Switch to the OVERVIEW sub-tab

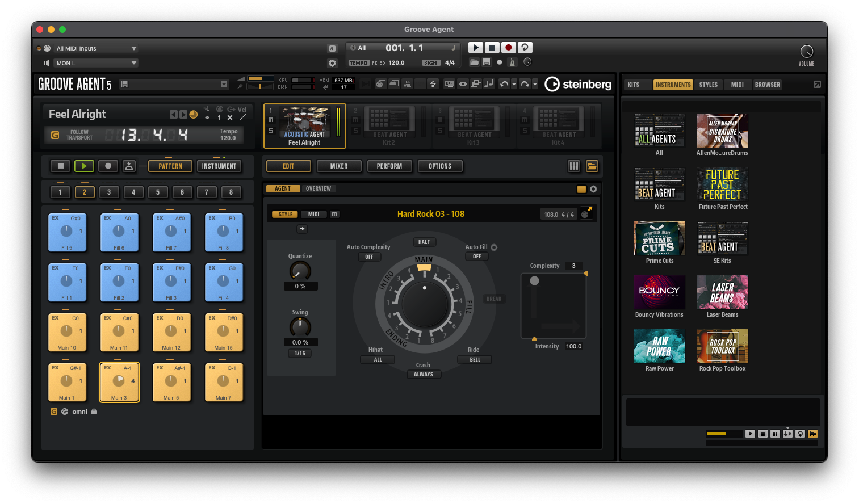point(319,188)
